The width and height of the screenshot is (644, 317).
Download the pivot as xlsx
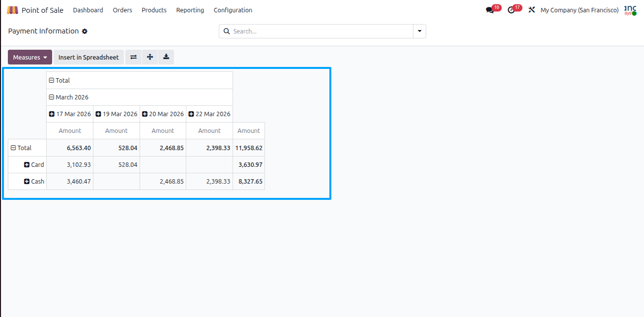[166, 57]
